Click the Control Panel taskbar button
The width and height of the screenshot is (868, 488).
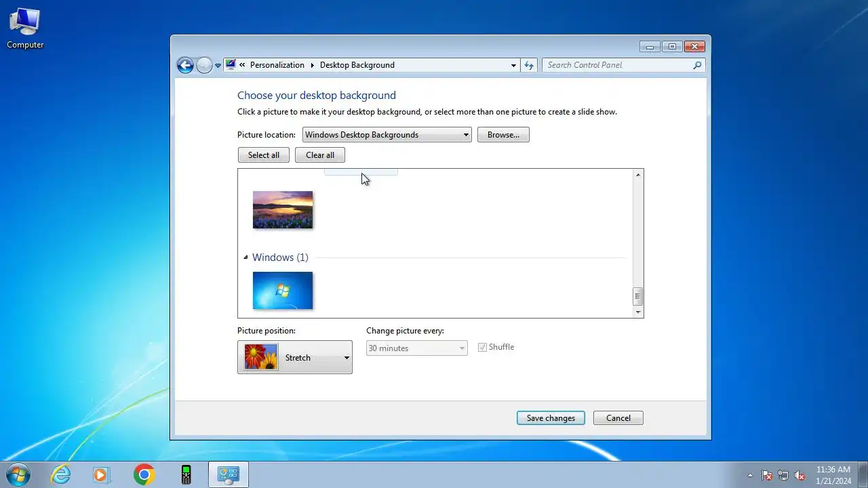point(228,474)
